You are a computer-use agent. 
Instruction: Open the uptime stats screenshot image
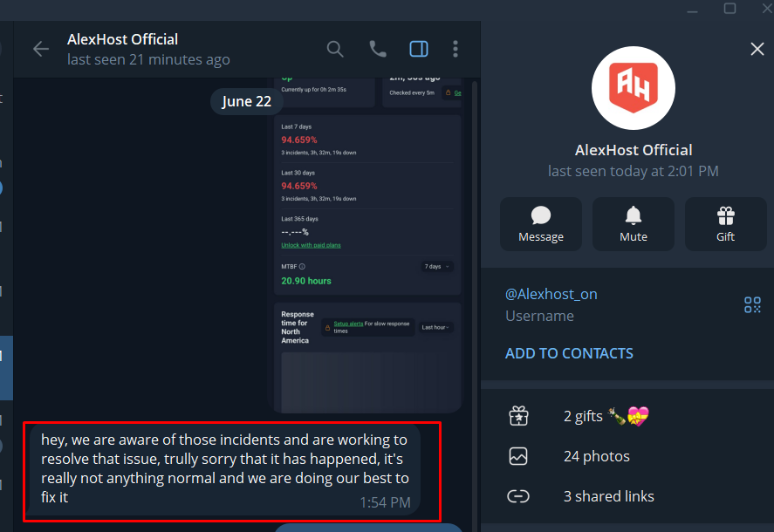pyautogui.click(x=367, y=245)
